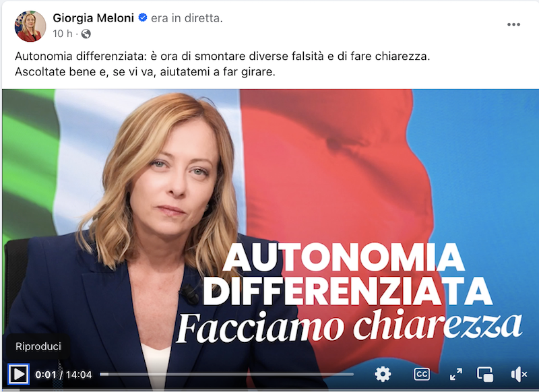This screenshot has height=392, width=539.
Task: Click the globe public-audience icon
Action: coord(86,34)
